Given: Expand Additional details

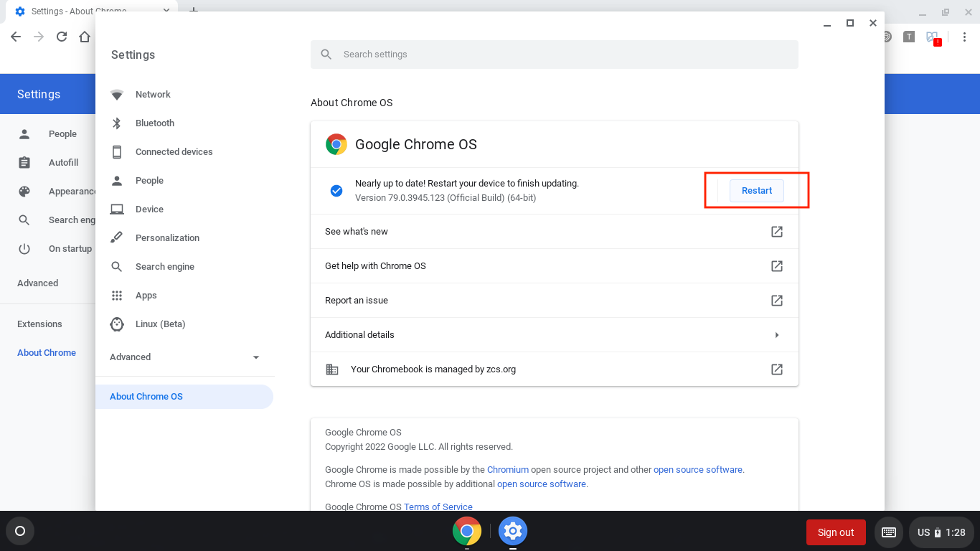Looking at the screenshot, I should (555, 335).
